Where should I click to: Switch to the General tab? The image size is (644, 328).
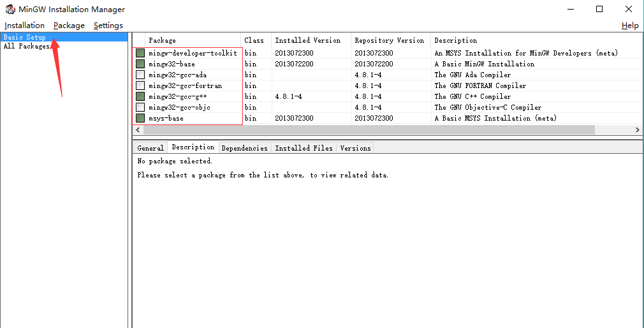point(150,148)
